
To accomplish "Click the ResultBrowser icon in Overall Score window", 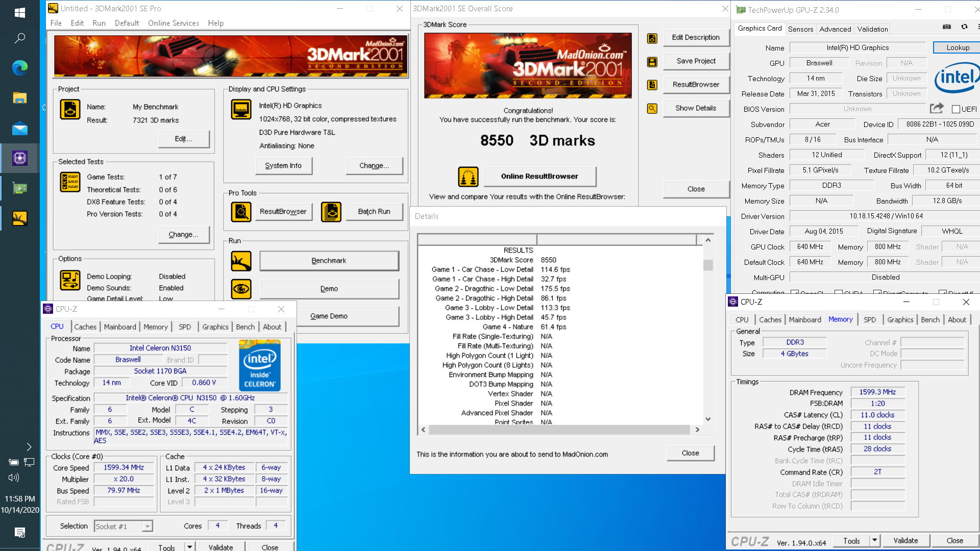I will [x=652, y=85].
